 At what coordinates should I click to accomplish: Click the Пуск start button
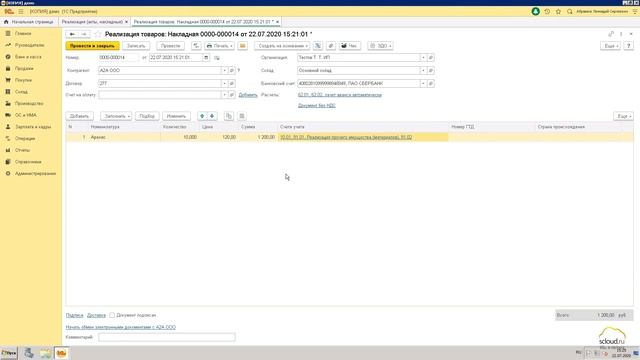[x=9, y=353]
